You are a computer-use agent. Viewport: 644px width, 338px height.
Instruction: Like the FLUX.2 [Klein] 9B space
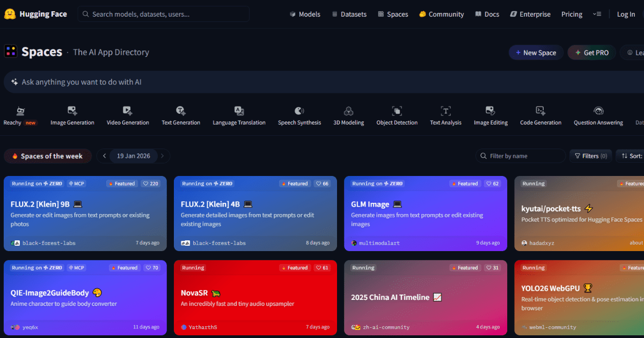(x=151, y=183)
